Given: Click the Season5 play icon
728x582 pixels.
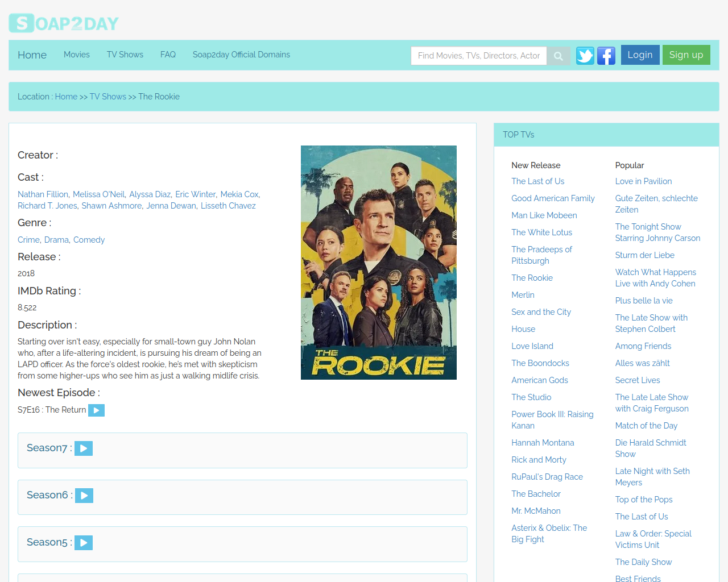Looking at the screenshot, I should coord(84,543).
